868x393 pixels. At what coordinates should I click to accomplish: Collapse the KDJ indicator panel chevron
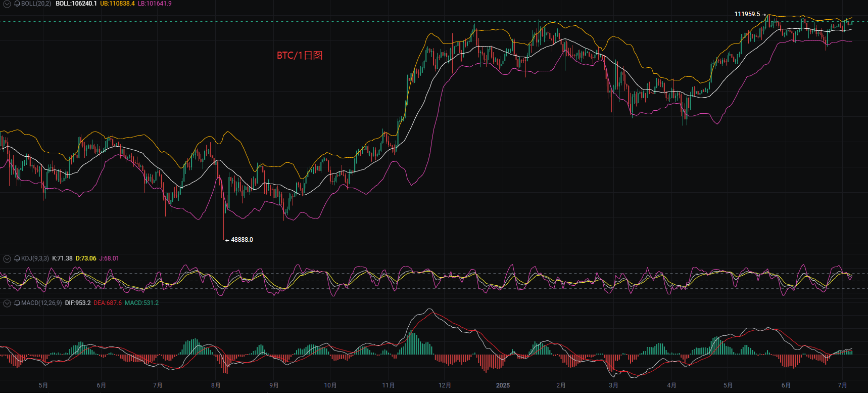click(7, 258)
